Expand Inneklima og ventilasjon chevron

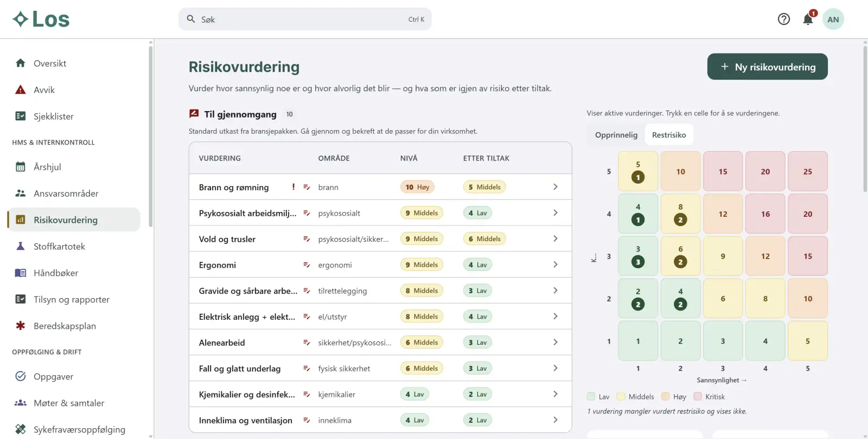tap(555, 420)
